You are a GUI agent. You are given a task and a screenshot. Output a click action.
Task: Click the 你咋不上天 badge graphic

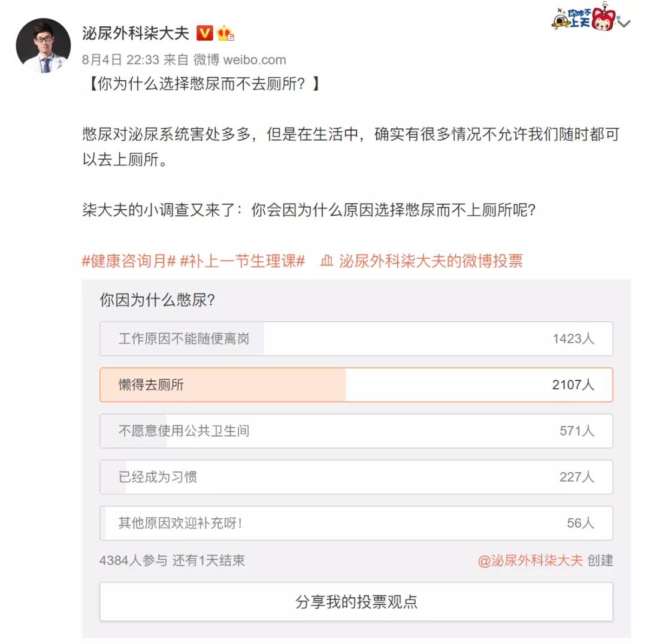[x=579, y=18]
